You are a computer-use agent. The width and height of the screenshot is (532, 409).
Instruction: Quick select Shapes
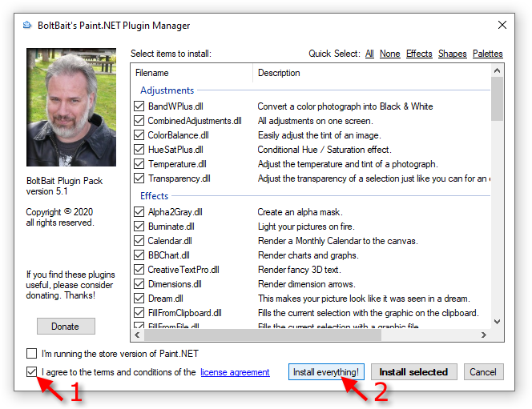(452, 54)
